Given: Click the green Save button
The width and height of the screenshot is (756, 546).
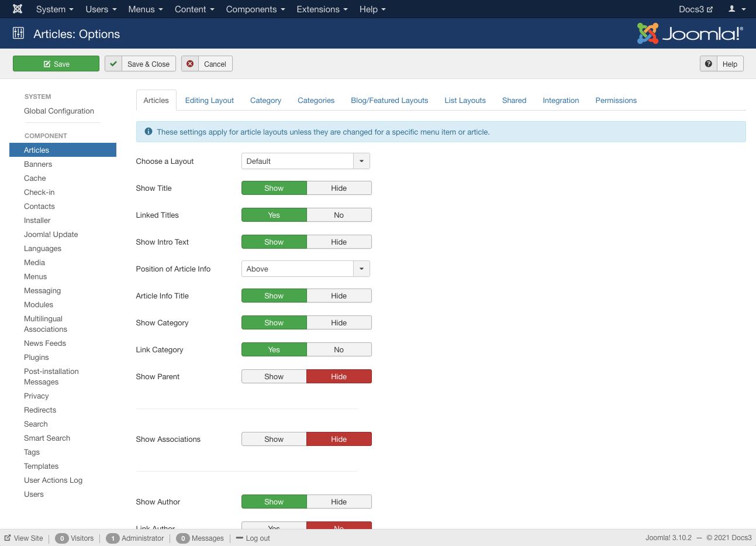Looking at the screenshot, I should (x=56, y=64).
